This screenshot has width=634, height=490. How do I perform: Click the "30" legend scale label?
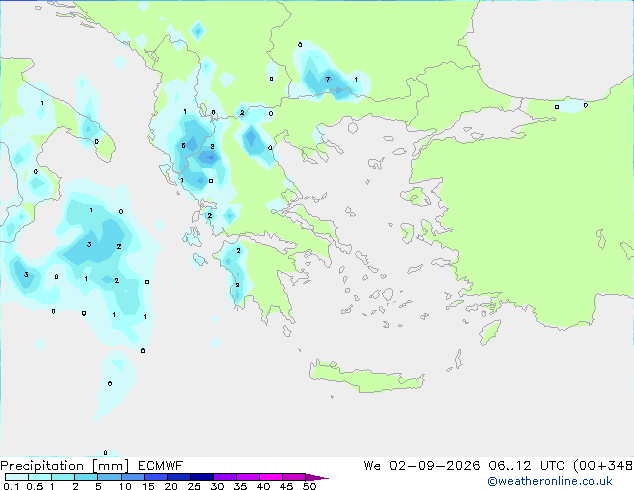tap(218, 486)
